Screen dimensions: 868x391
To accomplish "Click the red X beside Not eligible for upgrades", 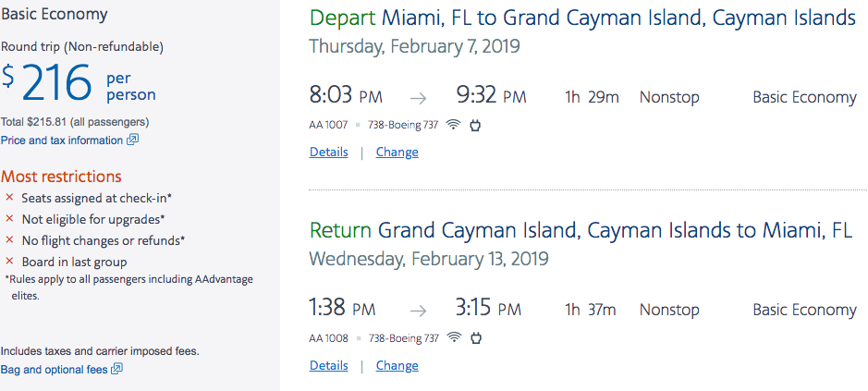I will (x=9, y=219).
